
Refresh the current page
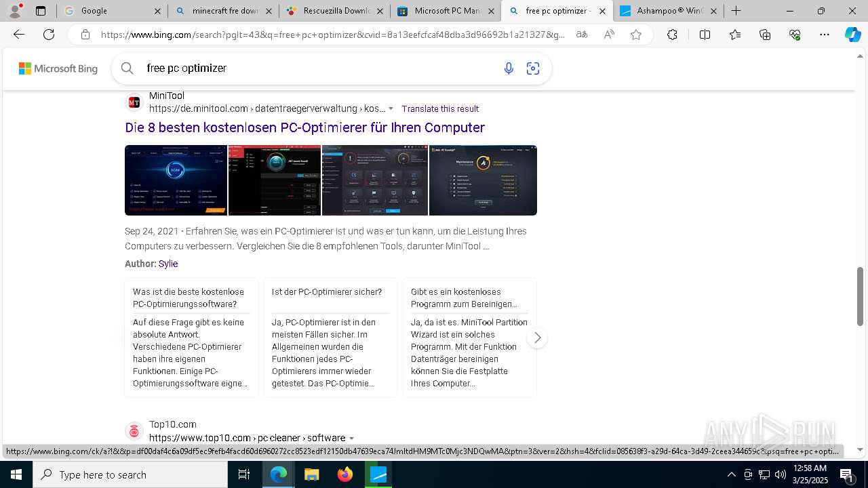coord(49,35)
